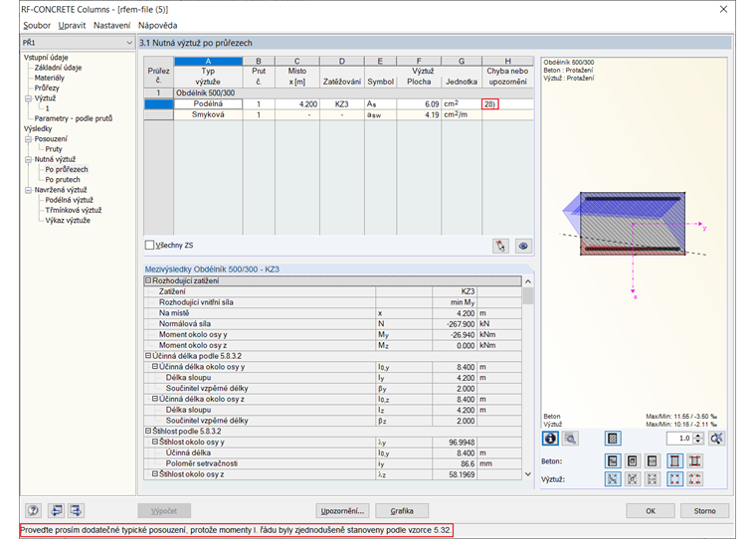Viewport: 756px width, 539px height.
Task: Open the Nastavení menu
Action: click(111, 26)
